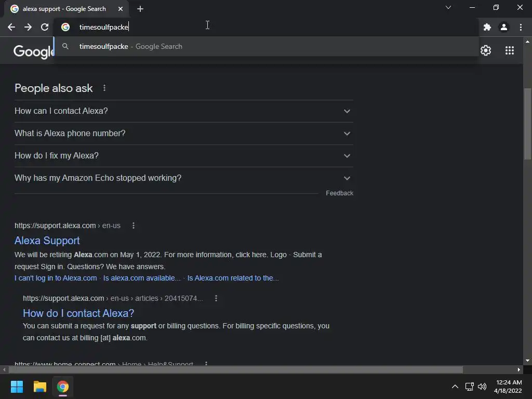This screenshot has width=532, height=399.
Task: Open the network tray icon
Action: coord(469,387)
